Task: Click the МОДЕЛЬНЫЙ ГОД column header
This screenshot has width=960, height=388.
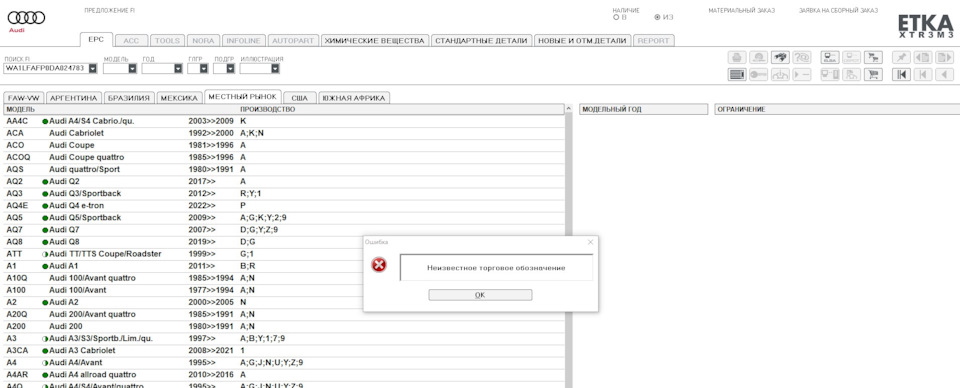Action: coord(643,110)
